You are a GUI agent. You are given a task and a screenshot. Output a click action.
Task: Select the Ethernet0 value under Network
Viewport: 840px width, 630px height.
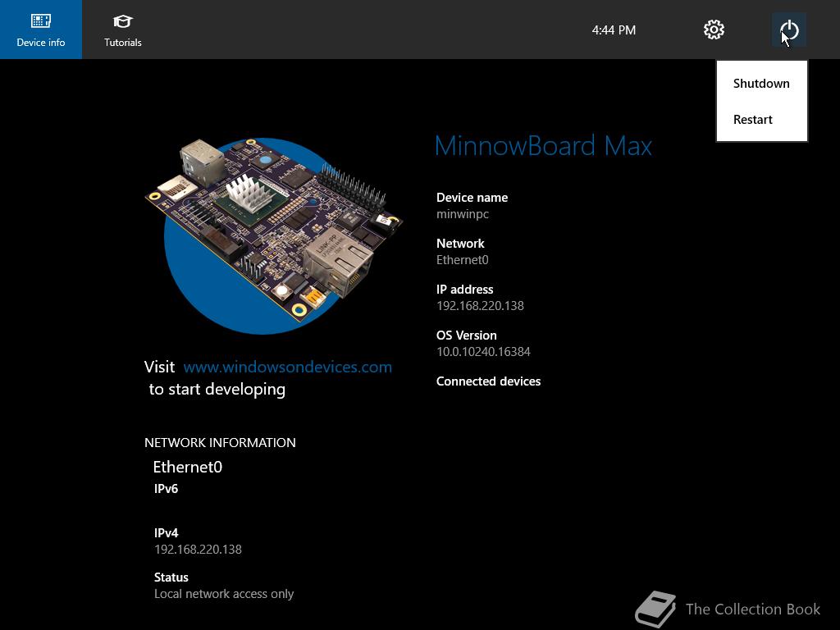[463, 260]
